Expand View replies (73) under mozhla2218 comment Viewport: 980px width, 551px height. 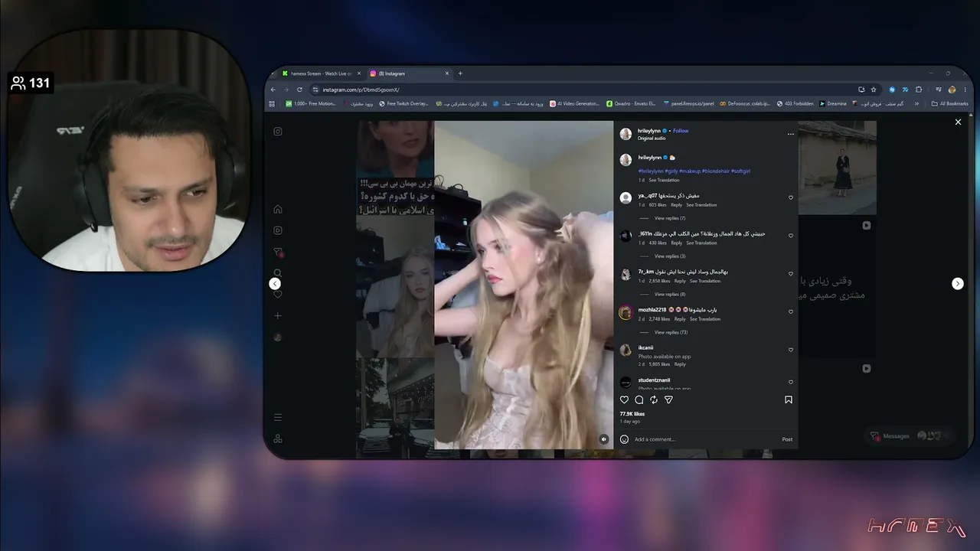tap(671, 333)
